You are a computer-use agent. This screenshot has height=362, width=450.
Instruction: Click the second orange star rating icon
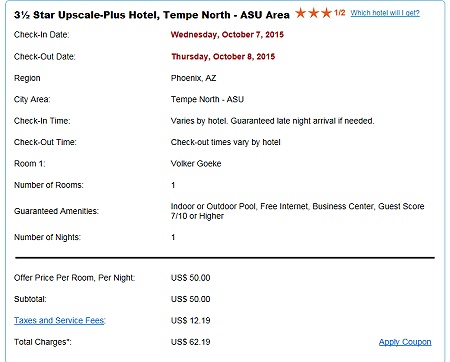tap(314, 13)
